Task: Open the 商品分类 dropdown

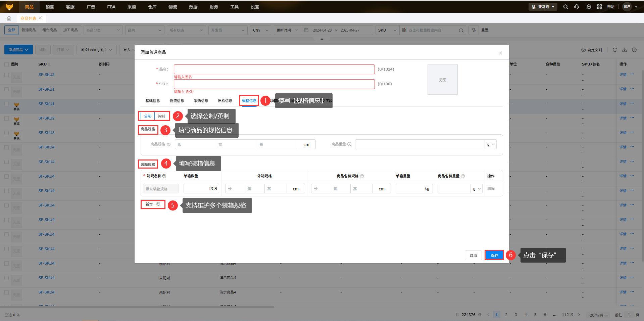Action: tap(103, 30)
